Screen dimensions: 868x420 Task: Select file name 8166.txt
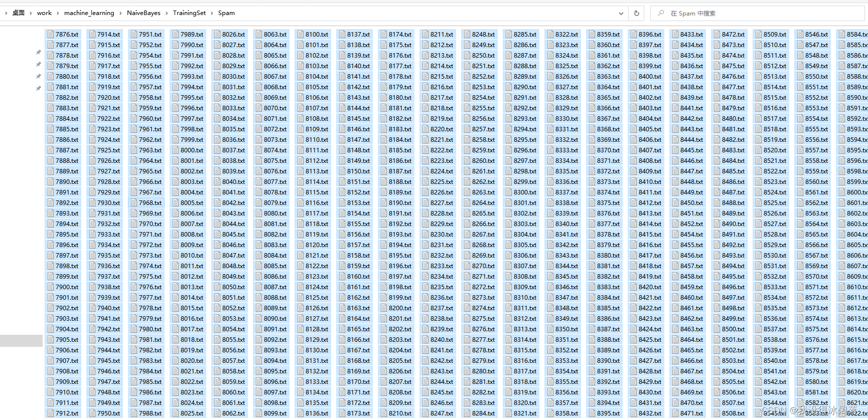pos(359,340)
